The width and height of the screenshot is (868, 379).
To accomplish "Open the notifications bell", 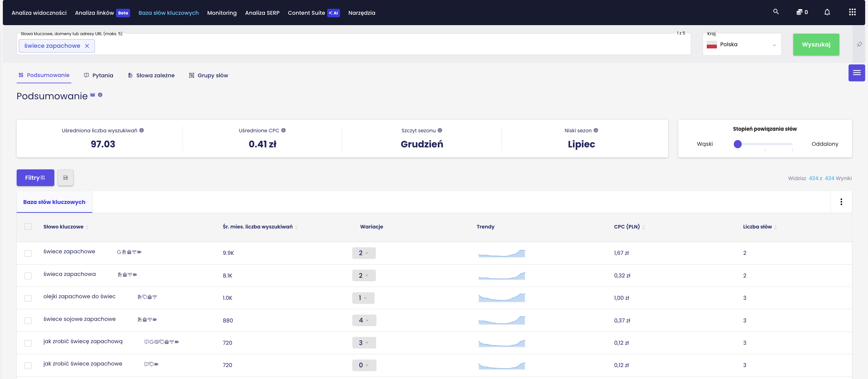I will [827, 13].
